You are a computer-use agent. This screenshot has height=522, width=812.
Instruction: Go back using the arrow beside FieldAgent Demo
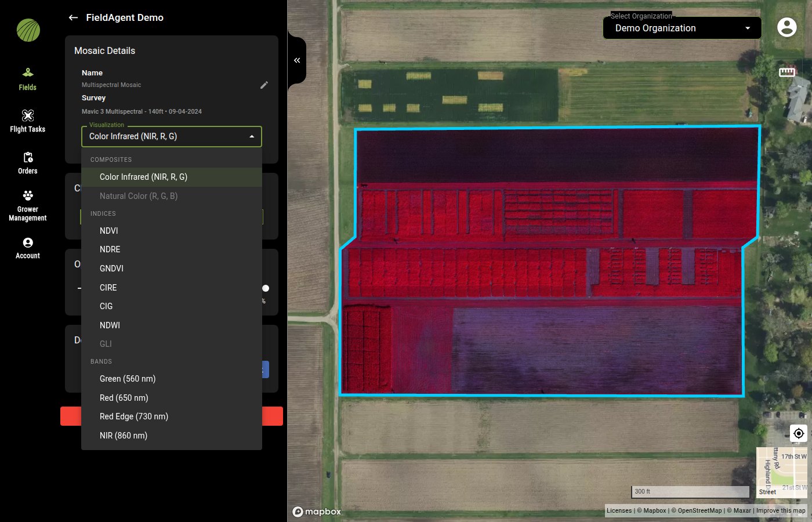(x=73, y=17)
